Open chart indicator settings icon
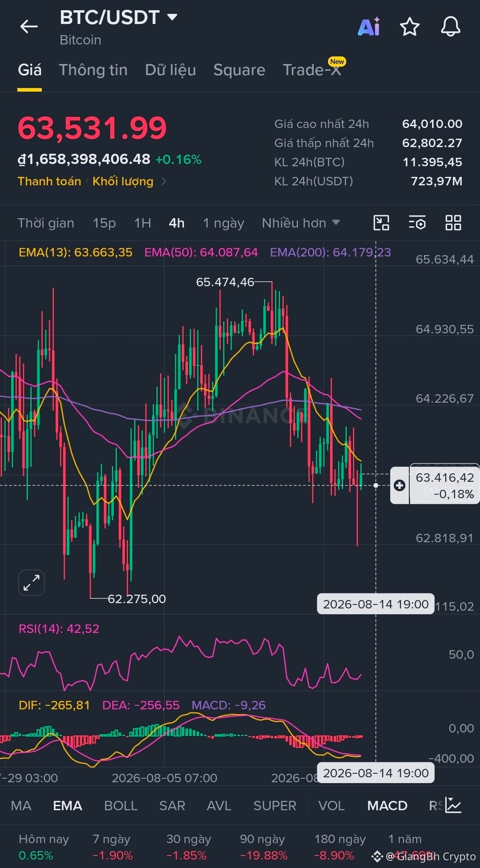Image resolution: width=480 pixels, height=868 pixels. point(417,223)
